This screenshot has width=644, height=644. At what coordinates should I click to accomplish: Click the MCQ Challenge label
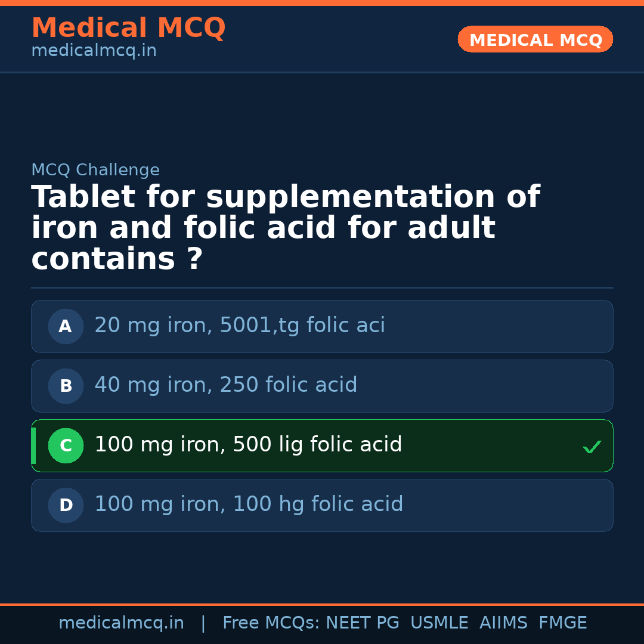[x=95, y=171]
